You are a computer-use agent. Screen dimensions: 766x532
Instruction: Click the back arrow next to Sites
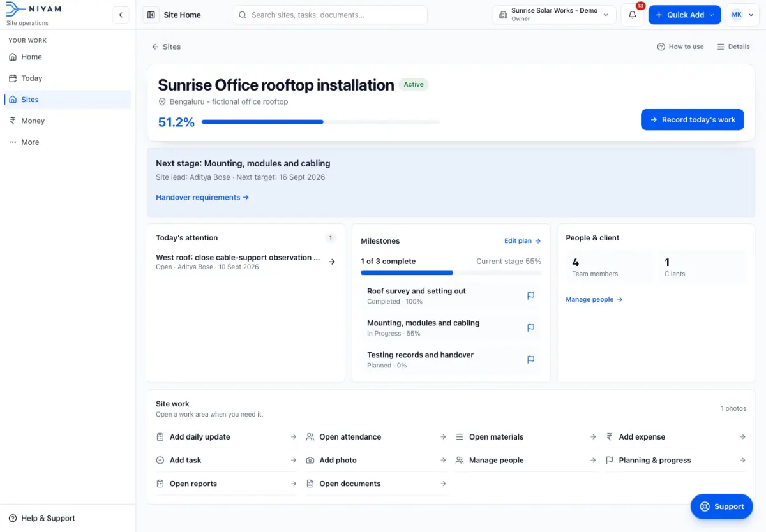click(155, 47)
